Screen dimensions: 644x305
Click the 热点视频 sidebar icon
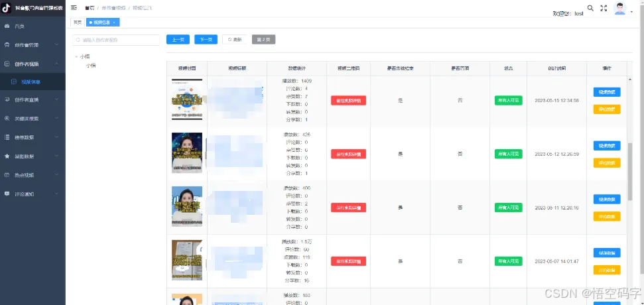tap(7, 175)
